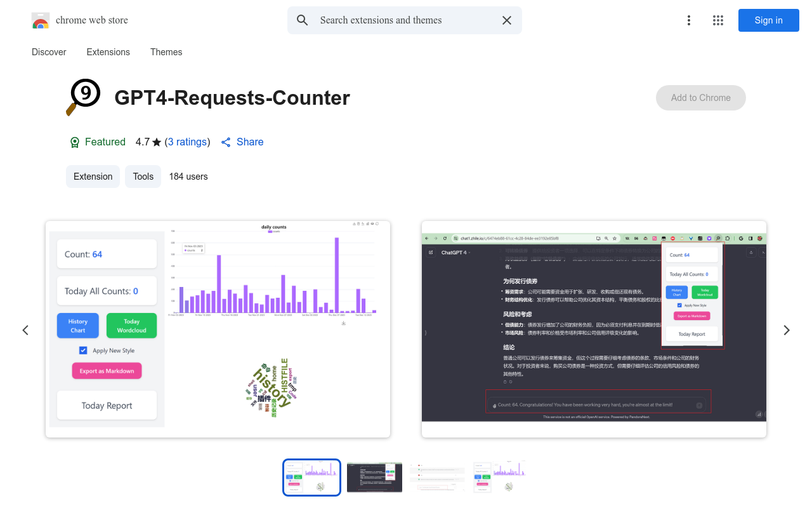Clear the search field with X icon

pyautogui.click(x=507, y=20)
